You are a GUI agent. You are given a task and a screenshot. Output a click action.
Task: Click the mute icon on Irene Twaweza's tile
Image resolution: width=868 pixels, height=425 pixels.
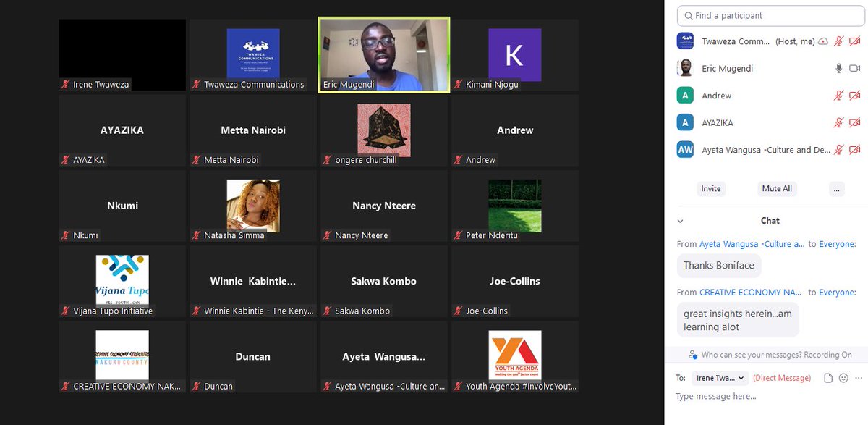coord(66,85)
